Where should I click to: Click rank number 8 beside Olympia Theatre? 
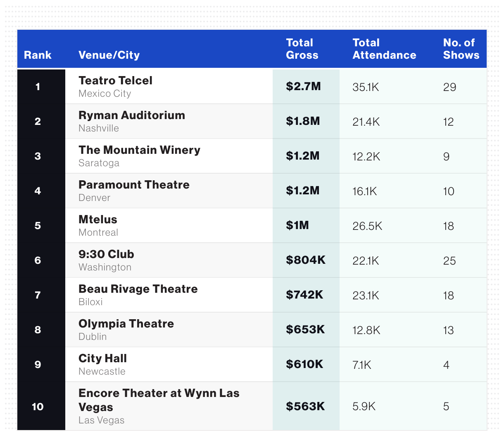tap(38, 330)
